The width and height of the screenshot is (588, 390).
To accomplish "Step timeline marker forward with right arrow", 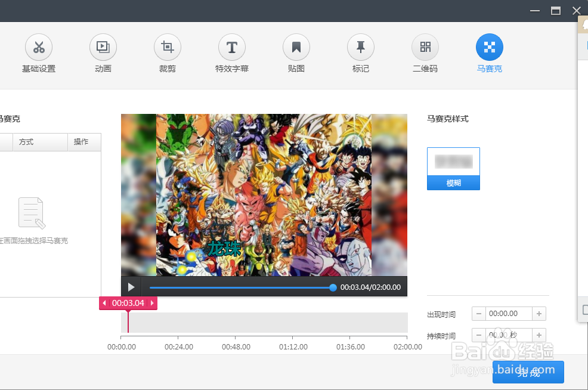I will [152, 303].
